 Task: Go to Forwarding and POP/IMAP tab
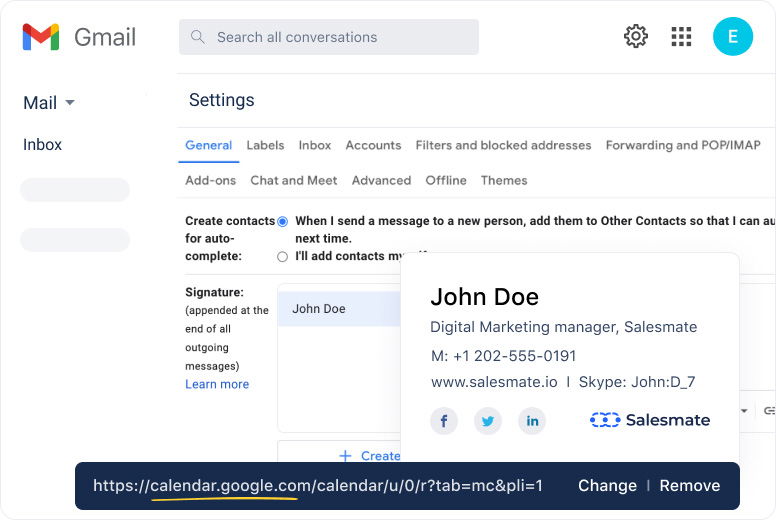tap(683, 145)
